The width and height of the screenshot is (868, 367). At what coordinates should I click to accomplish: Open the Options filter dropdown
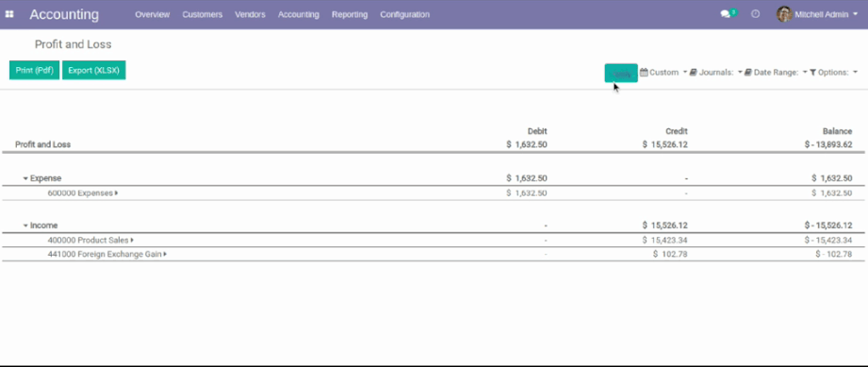click(x=833, y=72)
